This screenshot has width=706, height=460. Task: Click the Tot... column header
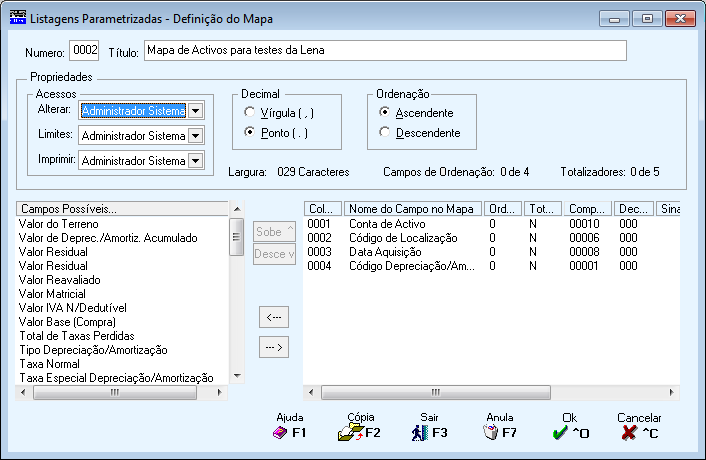pos(543,209)
